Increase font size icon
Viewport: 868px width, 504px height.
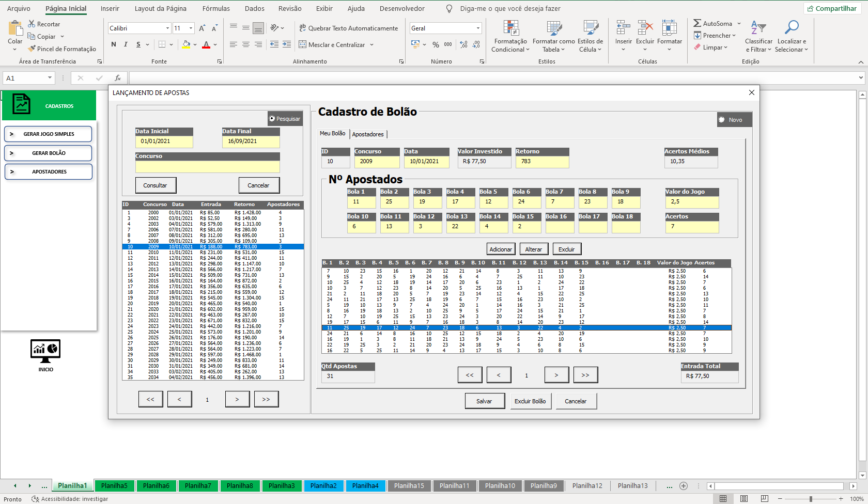(202, 28)
